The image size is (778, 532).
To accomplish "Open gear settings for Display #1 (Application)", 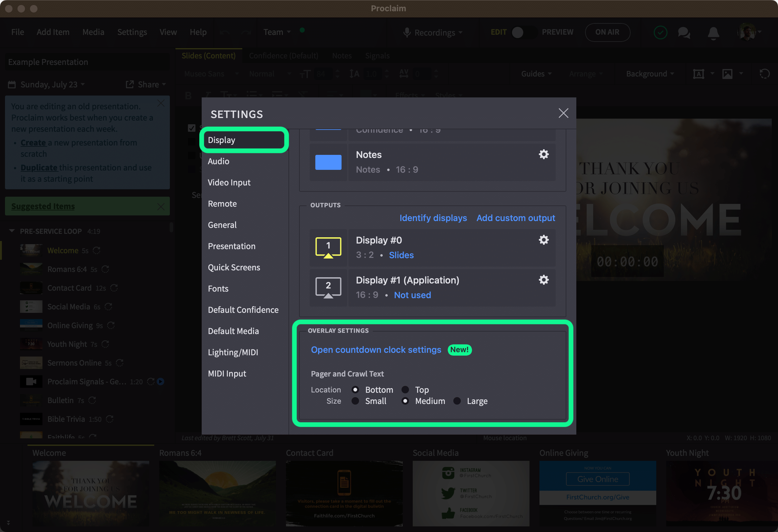I will point(543,279).
